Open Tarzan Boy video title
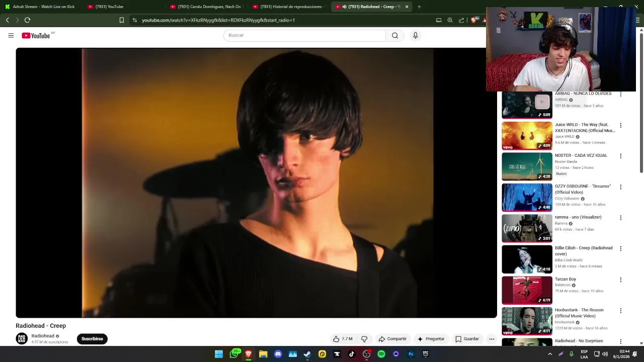This screenshot has height=362, width=644. click(x=566, y=279)
